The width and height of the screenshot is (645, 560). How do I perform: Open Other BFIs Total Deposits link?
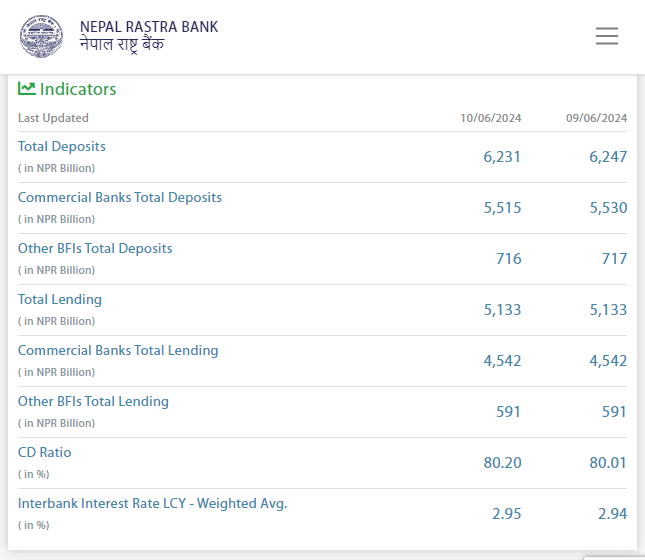(95, 249)
